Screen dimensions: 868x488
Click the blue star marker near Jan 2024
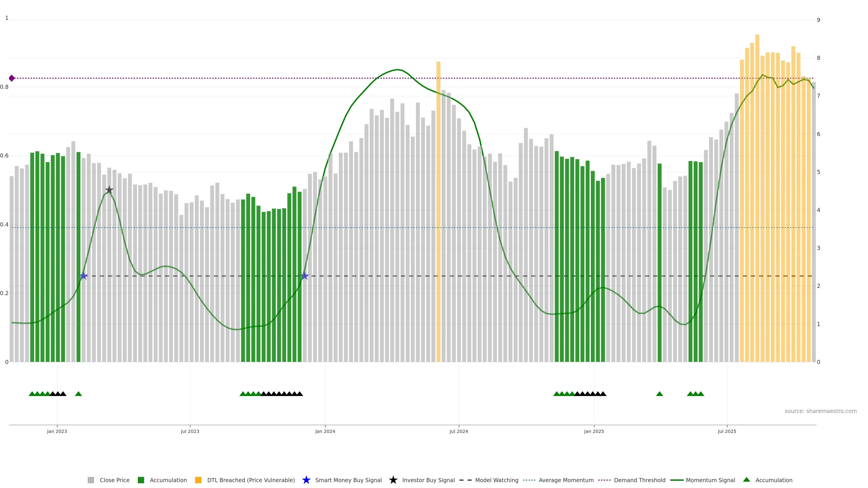305,276
